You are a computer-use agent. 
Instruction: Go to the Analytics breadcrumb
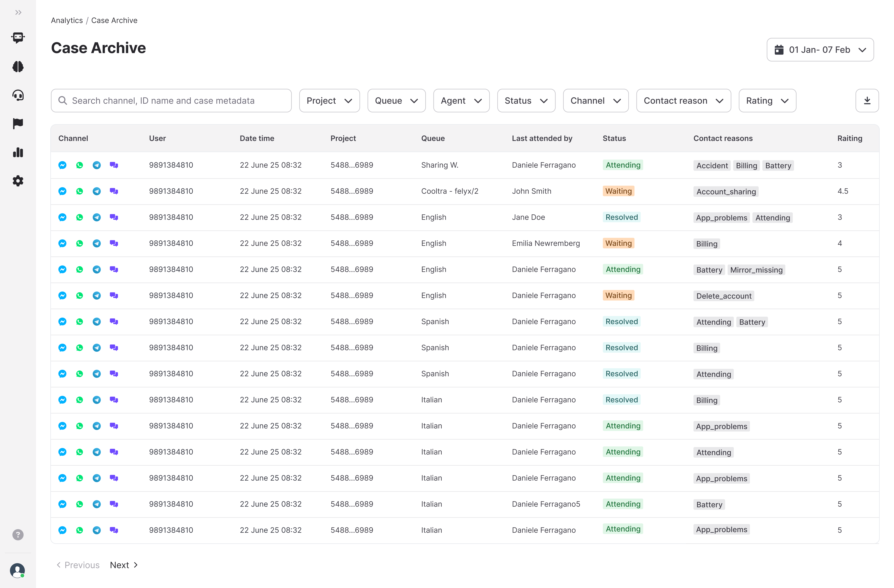click(x=67, y=20)
